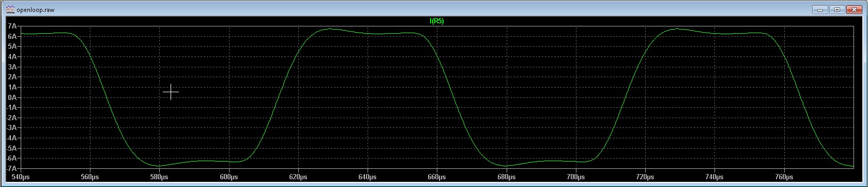868x187 pixels.
Task: Click the -3A vertical axis label
Action: (x=11, y=128)
